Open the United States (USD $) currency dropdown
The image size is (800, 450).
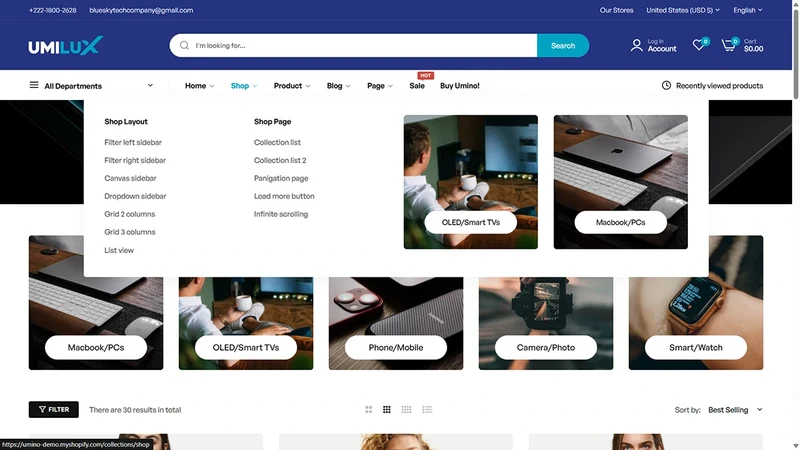pyautogui.click(x=683, y=10)
